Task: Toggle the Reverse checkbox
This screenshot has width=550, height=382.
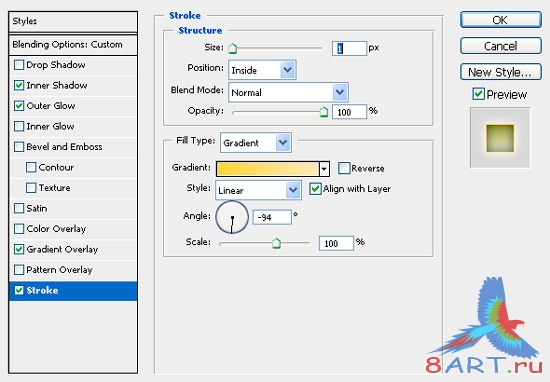Action: (344, 168)
